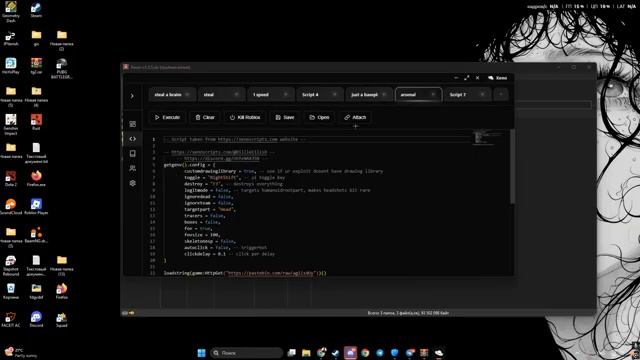The height and width of the screenshot is (360, 640).
Task: Open Chrome from the taskbar
Action: click(365, 353)
